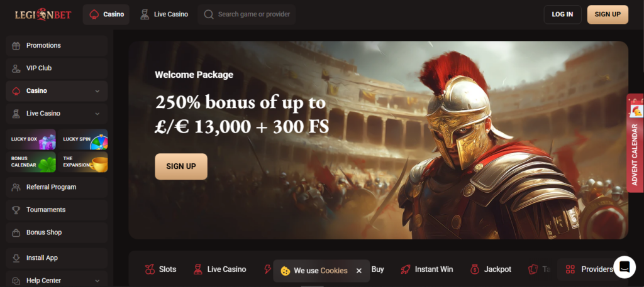
Task: Dismiss the cookies notice
Action: [359, 271]
